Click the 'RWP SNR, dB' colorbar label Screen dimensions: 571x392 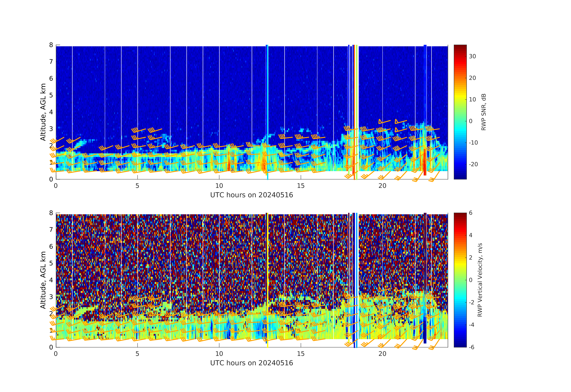(484, 112)
